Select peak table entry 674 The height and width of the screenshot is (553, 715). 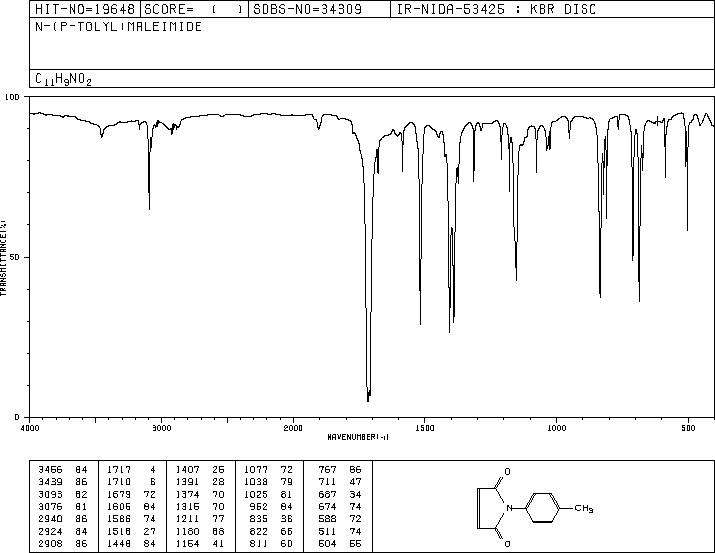pos(327,506)
